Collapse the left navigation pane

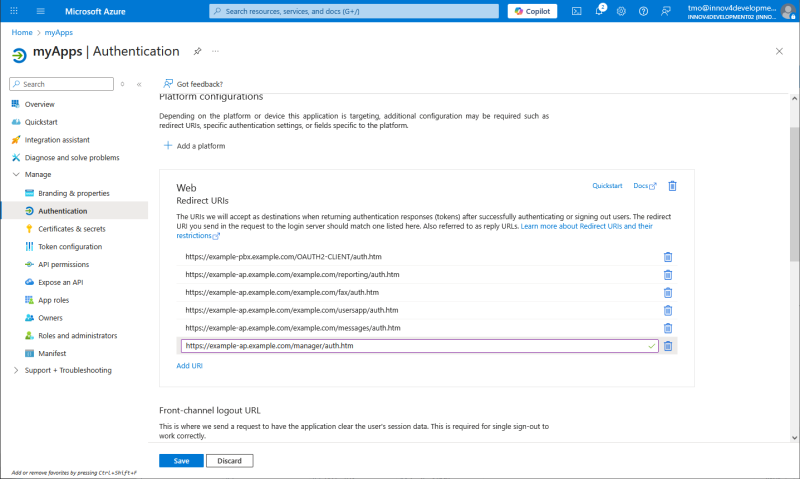139,84
